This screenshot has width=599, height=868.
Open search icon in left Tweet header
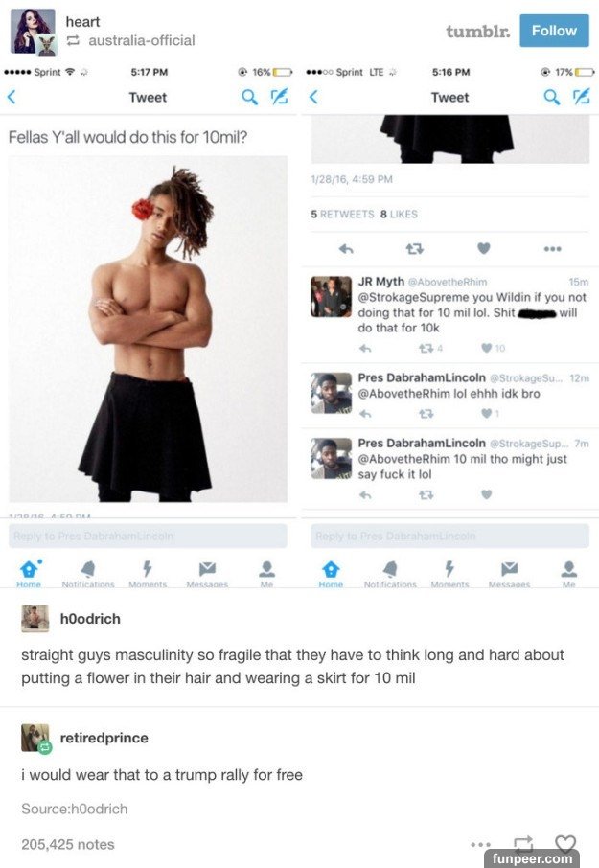250,97
